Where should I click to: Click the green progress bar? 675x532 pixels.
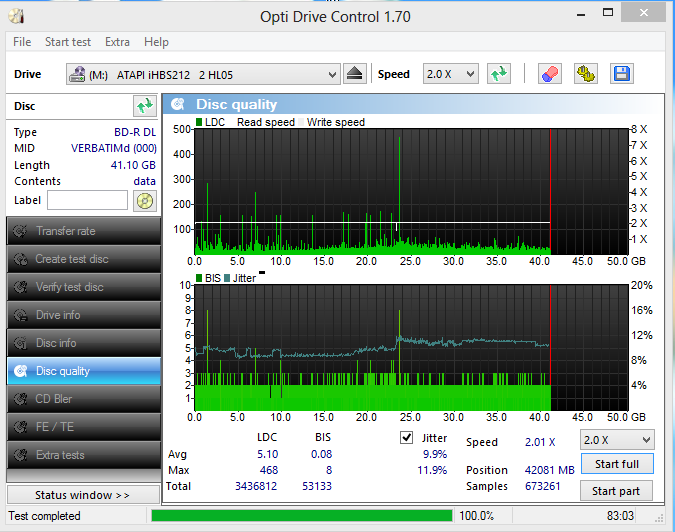tap(300, 516)
